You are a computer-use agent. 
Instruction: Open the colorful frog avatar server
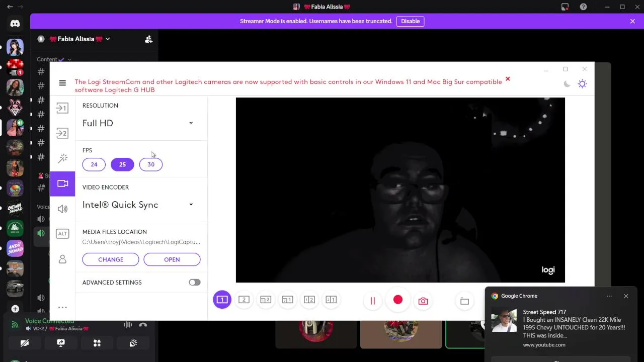click(x=15, y=188)
